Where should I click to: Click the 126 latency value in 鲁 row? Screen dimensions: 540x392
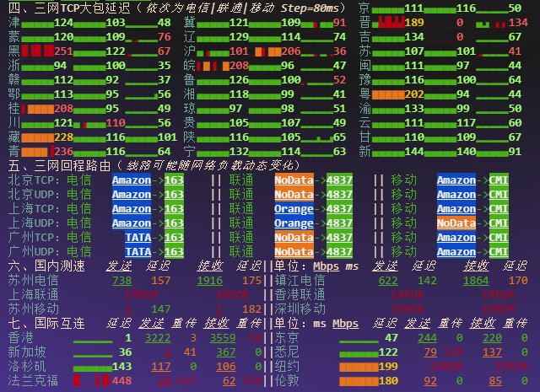point(239,79)
